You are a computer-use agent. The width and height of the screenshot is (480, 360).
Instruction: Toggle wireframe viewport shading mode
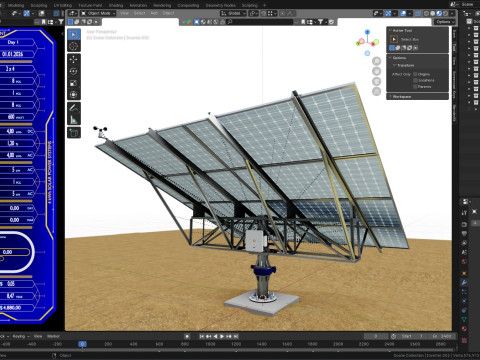click(426, 13)
